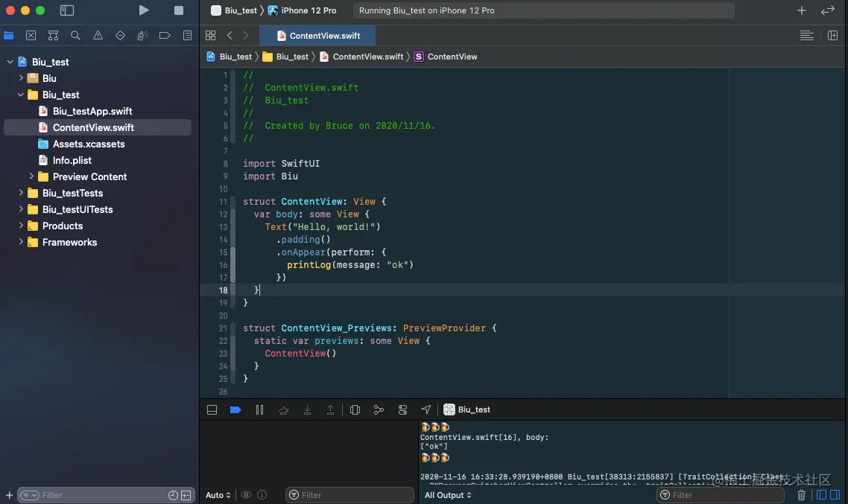Viewport: 848px width, 504px height.
Task: Expand the Frameworks folder
Action: tap(21, 242)
